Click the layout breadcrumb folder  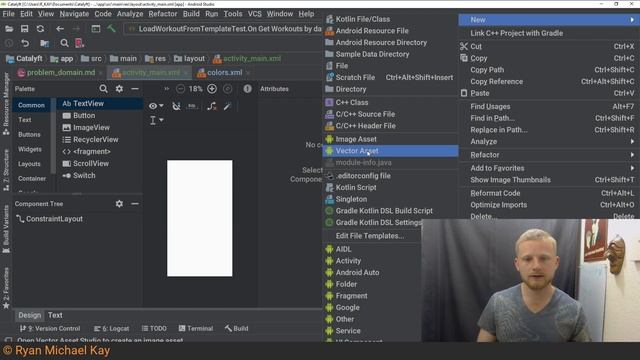(189, 59)
